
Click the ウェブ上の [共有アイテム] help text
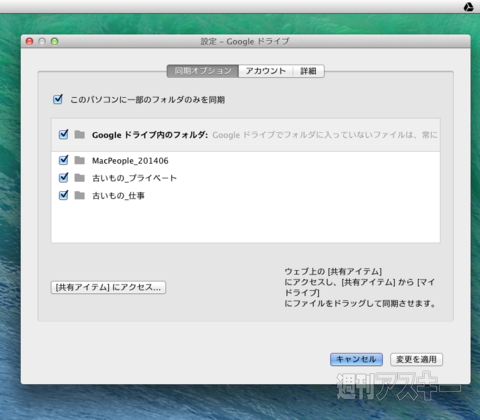pos(359,287)
